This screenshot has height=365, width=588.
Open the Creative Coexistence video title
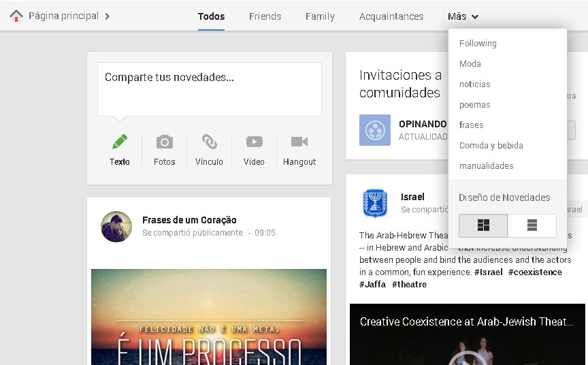point(466,321)
